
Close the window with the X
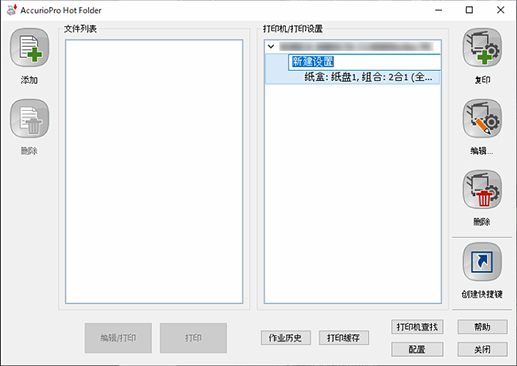tap(500, 10)
